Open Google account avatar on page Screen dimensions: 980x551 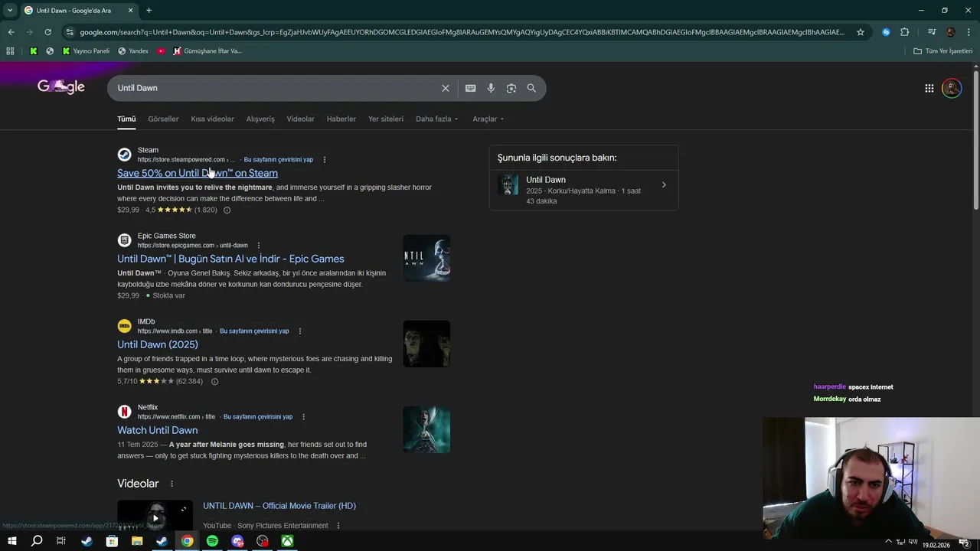(952, 88)
